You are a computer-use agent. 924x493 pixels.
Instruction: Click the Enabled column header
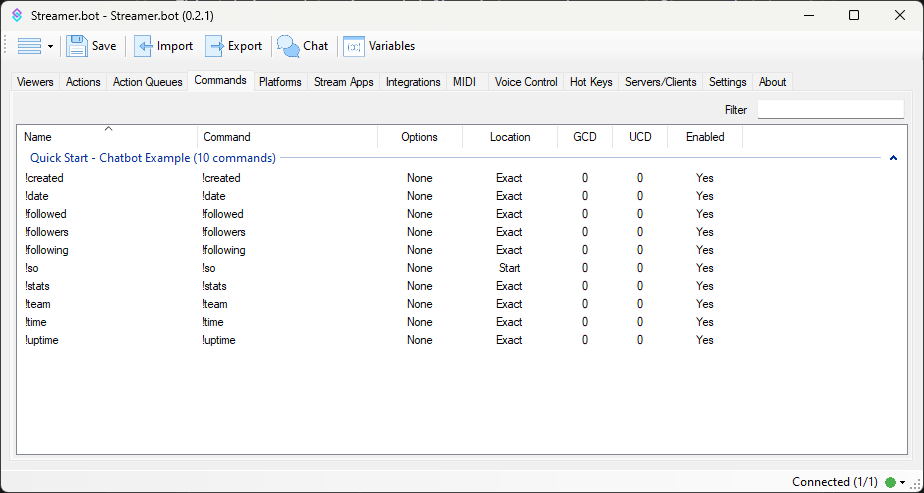[705, 137]
